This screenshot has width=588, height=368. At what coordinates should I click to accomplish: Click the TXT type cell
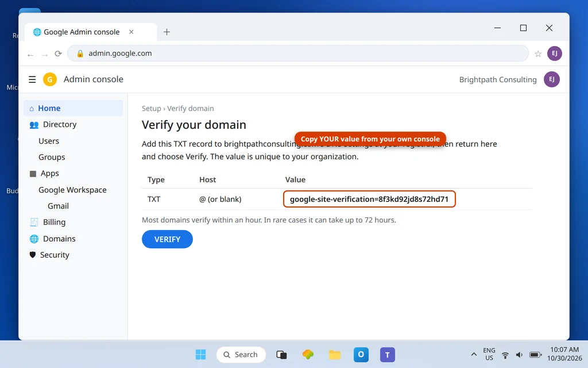coord(154,199)
